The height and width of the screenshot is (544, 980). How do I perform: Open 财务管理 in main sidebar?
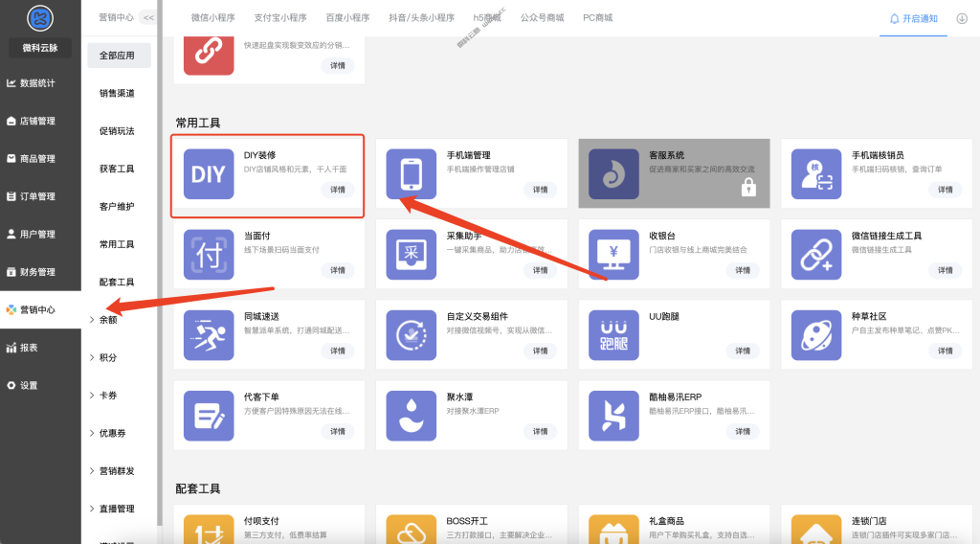coord(40,272)
